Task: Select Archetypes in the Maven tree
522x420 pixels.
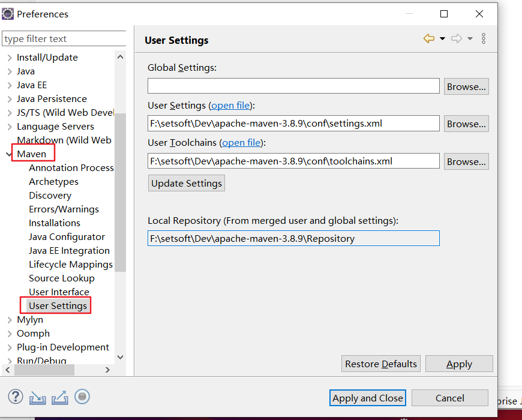Action: (x=53, y=182)
